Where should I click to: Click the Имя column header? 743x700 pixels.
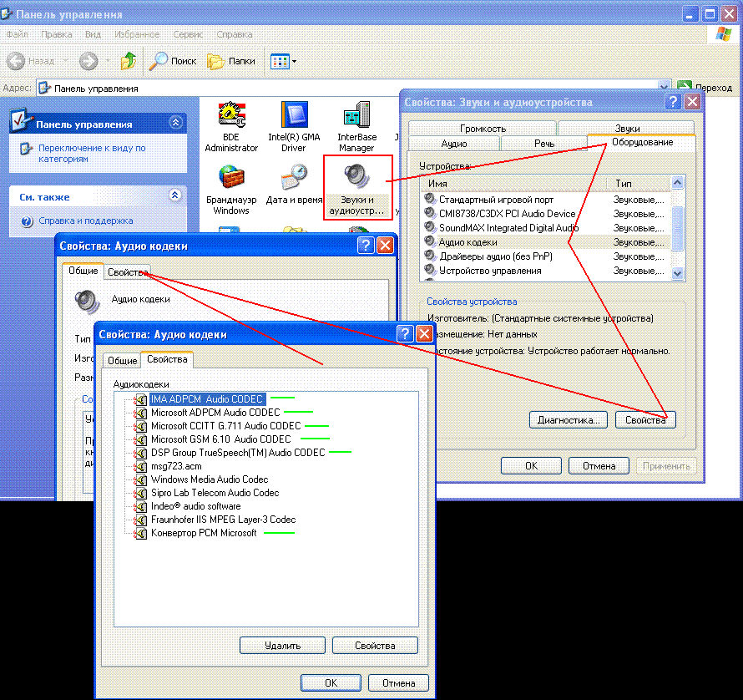(513, 183)
